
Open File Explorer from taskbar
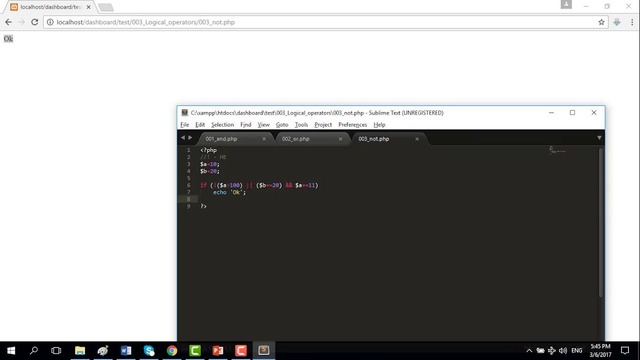pyautogui.click(x=80, y=350)
